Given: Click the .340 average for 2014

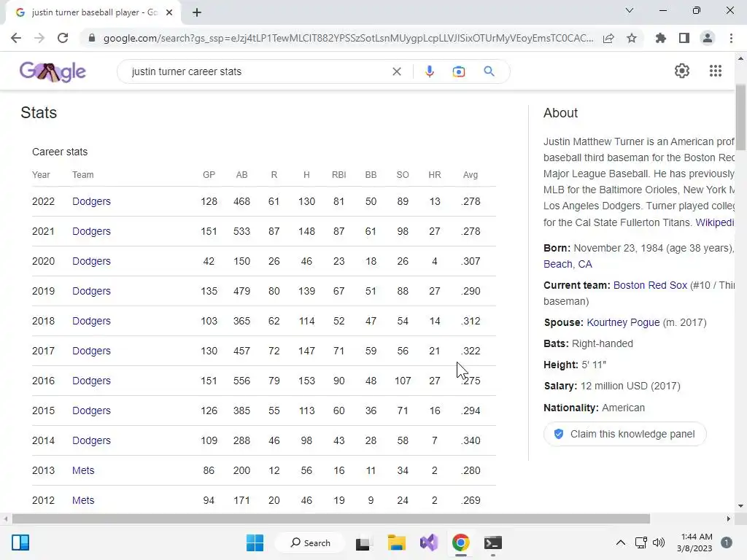Looking at the screenshot, I should (x=471, y=440).
